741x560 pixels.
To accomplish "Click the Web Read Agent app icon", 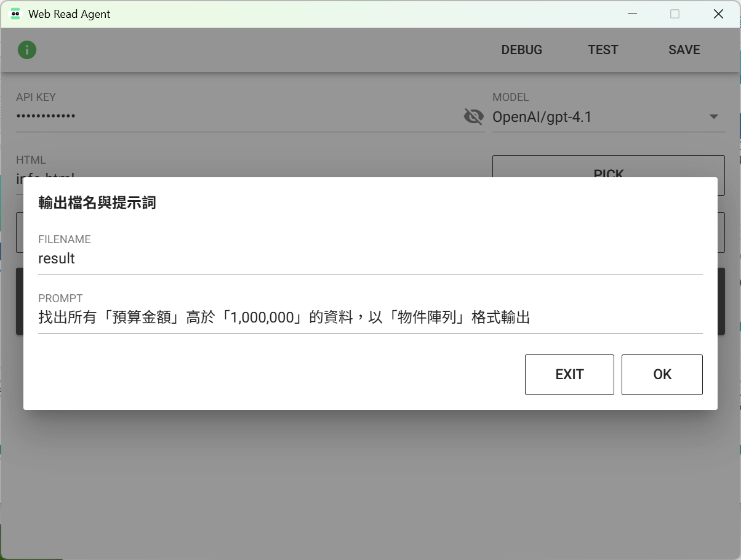I will pos(15,14).
